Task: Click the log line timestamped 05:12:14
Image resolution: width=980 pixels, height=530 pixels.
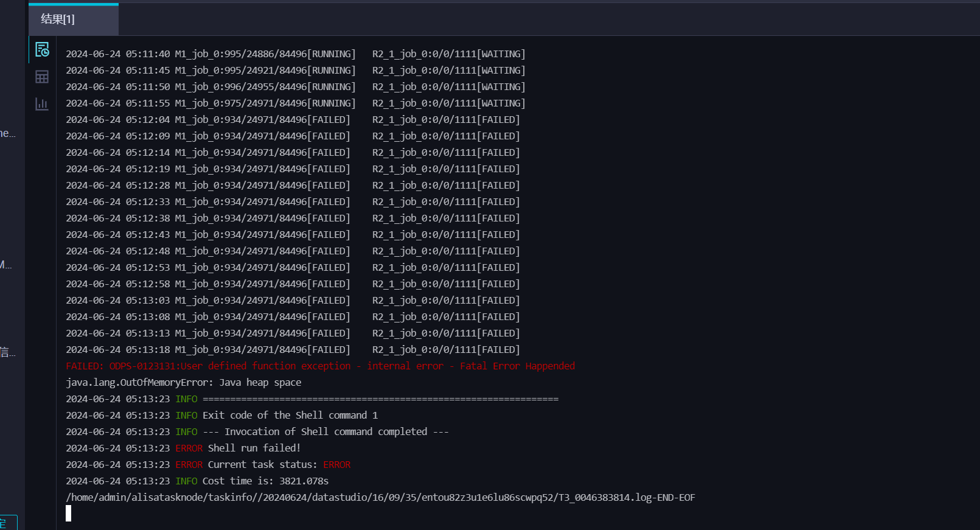Action: (x=293, y=153)
